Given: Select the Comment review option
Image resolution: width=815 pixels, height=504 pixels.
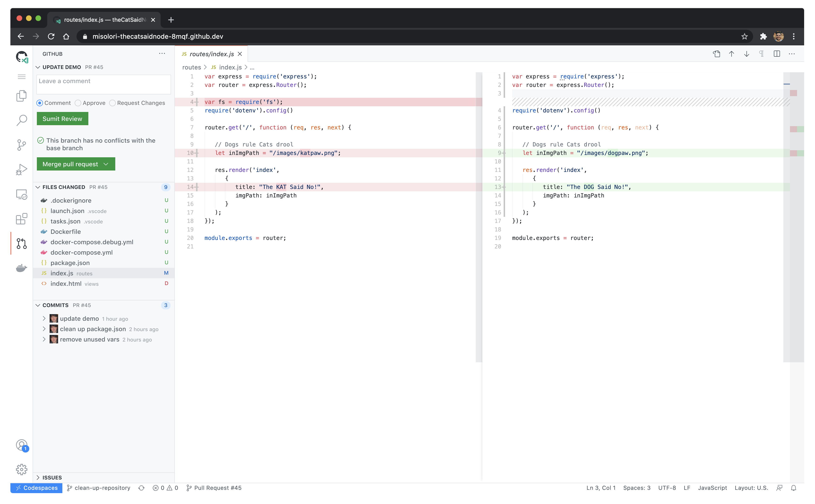Looking at the screenshot, I should tap(40, 103).
